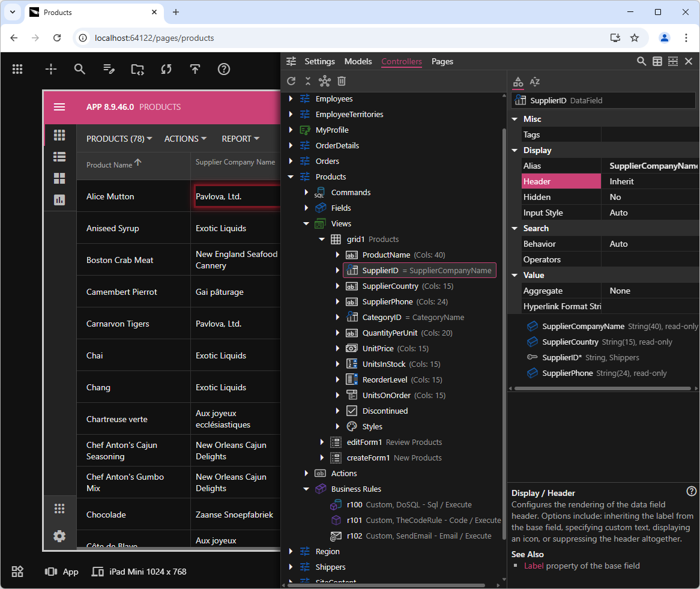Viewport: 700px width, 589px height.
Task: Switch to the Models tab
Action: pyautogui.click(x=358, y=61)
